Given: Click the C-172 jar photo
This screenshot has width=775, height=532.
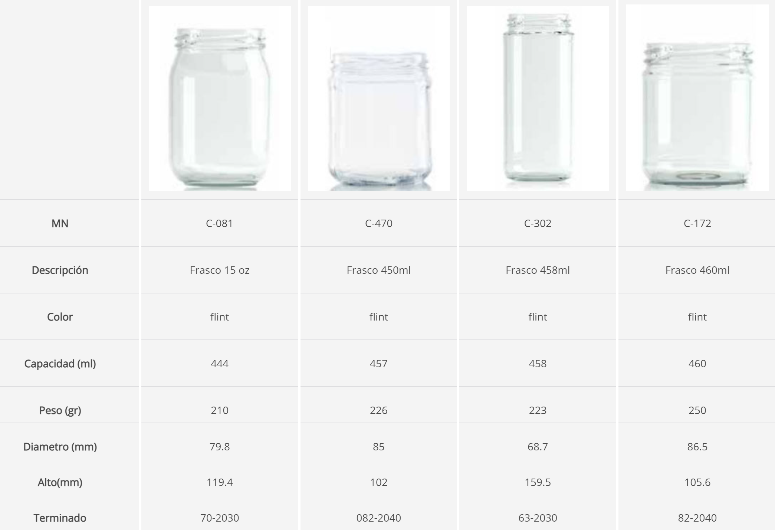Looking at the screenshot, I should coord(697,98).
